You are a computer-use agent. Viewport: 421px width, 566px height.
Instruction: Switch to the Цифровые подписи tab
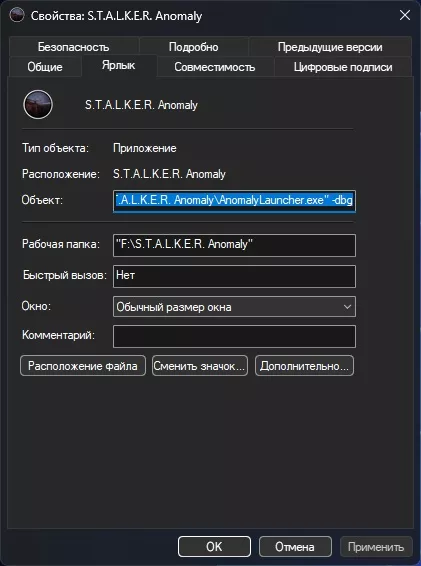coord(343,67)
